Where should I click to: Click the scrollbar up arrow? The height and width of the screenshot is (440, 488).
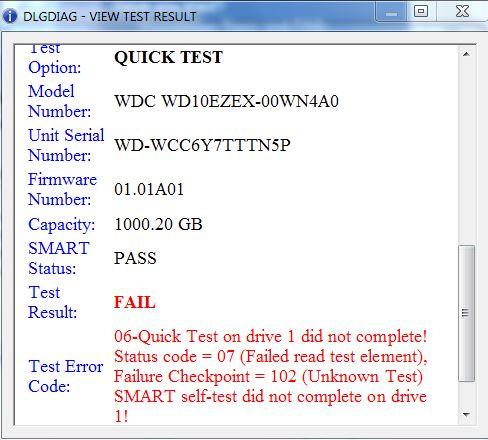coord(466,54)
